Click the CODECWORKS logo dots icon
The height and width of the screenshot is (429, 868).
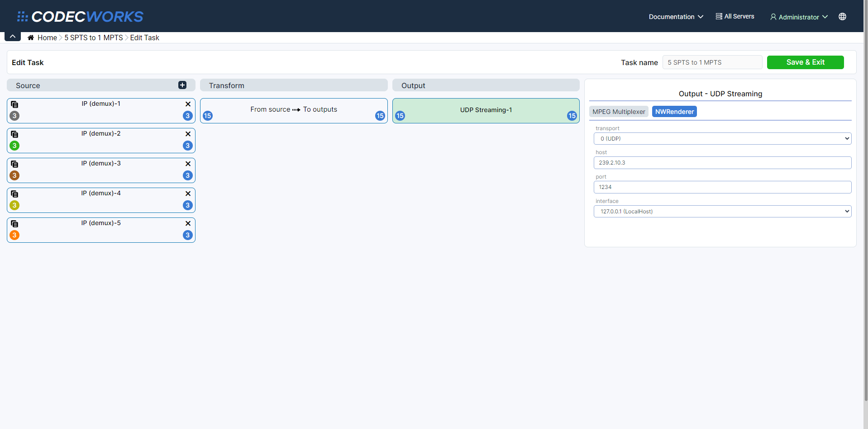[x=22, y=16]
